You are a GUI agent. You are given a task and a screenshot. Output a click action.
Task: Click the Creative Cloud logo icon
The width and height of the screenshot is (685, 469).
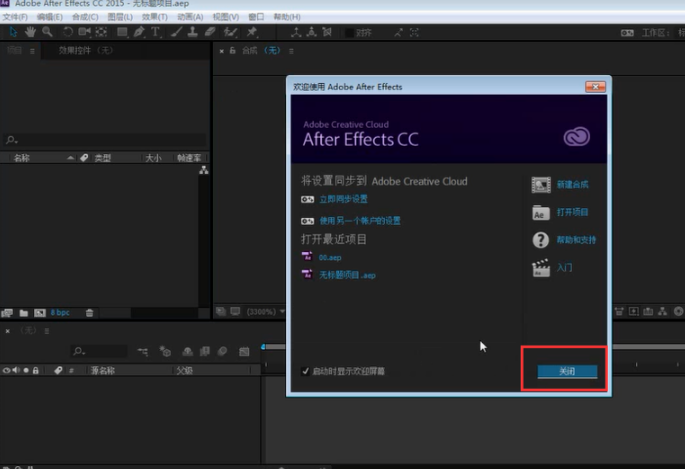click(576, 136)
